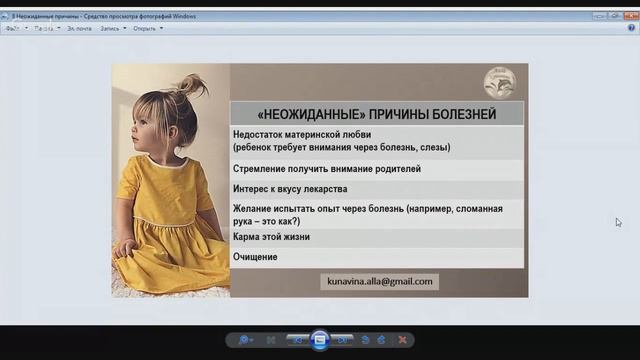Click the Эл. почта toolbar button
640x360 pixels.
[79, 29]
